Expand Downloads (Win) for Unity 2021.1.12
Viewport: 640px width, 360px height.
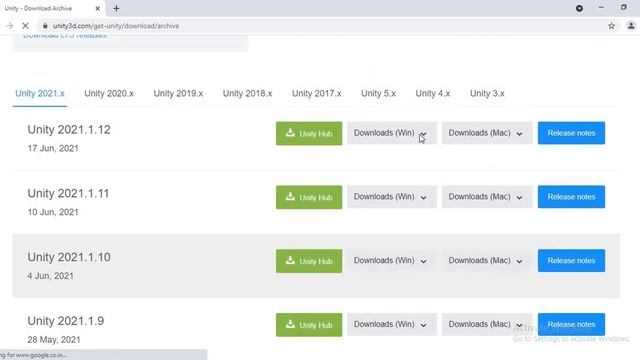point(392,133)
